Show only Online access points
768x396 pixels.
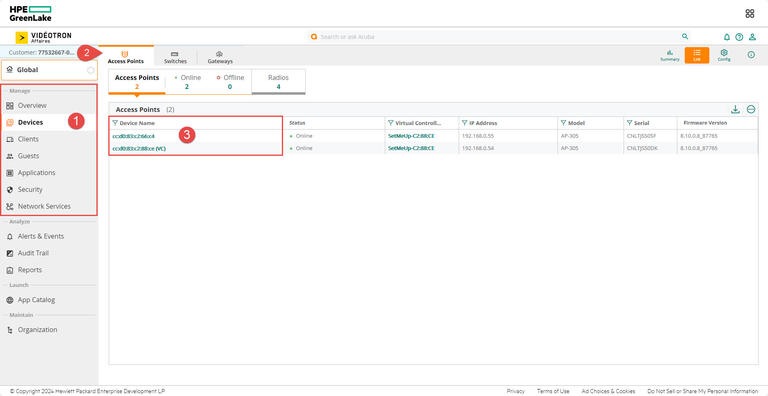188,81
